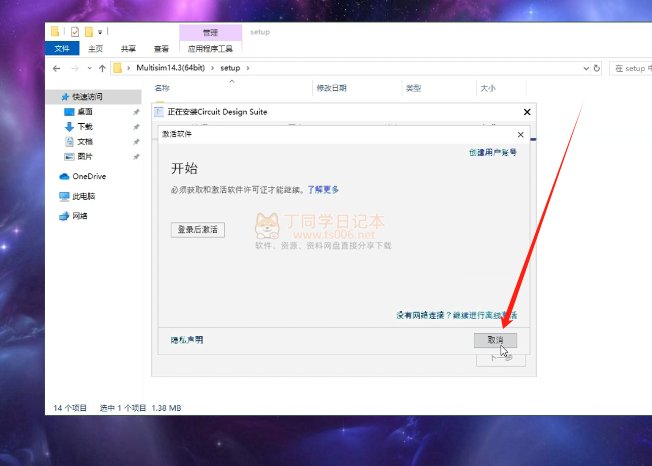
Task: Select 此电脑 in the navigation pane
Action: coord(85,196)
